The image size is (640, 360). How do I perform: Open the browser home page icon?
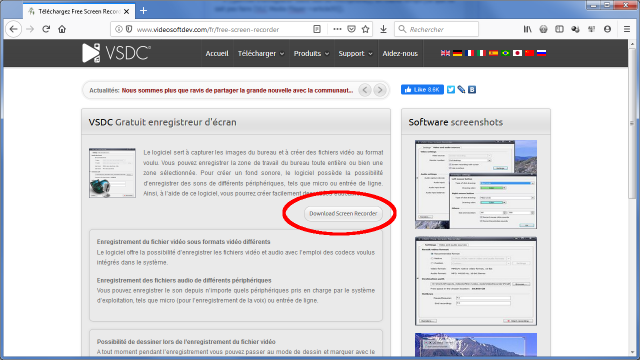pyautogui.click(x=62, y=29)
